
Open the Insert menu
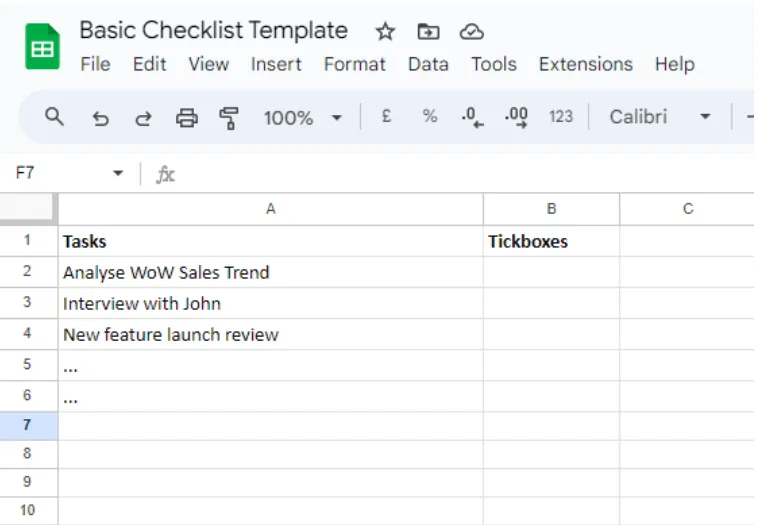click(276, 64)
